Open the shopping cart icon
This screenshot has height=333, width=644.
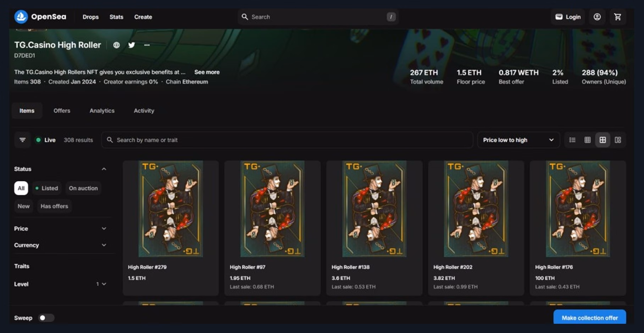[617, 17]
